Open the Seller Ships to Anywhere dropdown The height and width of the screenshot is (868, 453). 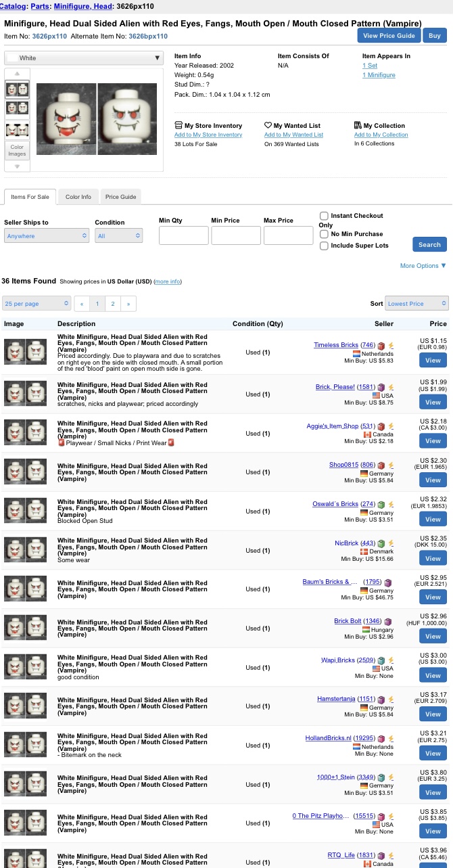click(x=47, y=235)
